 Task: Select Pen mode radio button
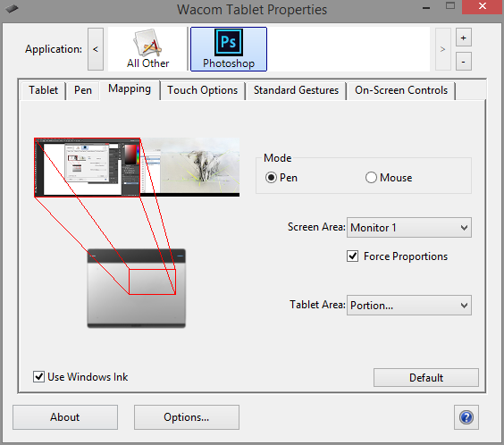click(271, 177)
